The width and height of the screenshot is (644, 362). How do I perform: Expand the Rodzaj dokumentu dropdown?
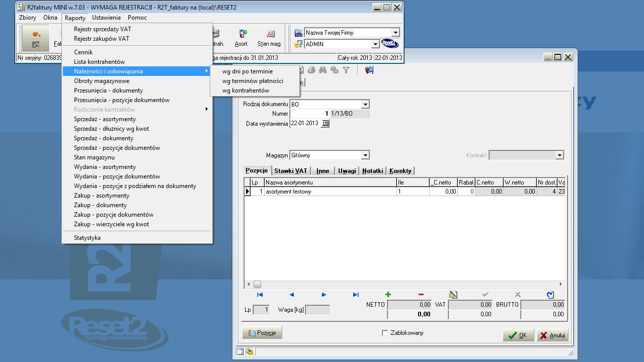pos(365,105)
